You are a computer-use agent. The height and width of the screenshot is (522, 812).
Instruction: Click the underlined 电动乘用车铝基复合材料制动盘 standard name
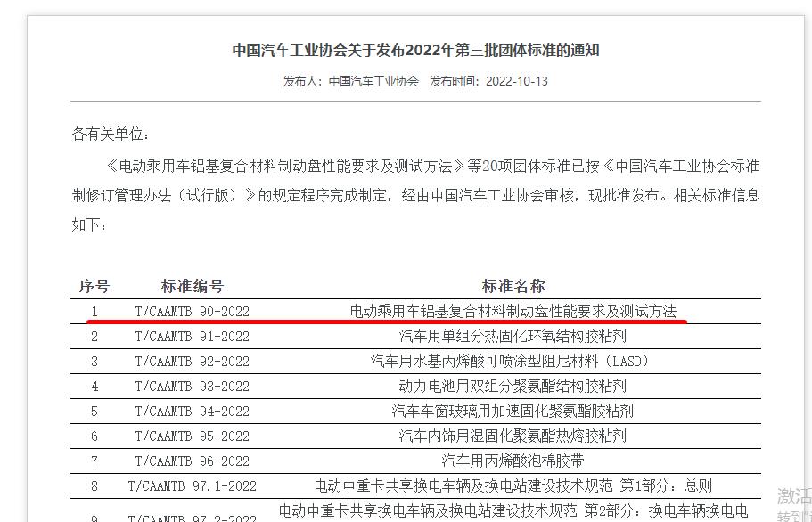513,312
